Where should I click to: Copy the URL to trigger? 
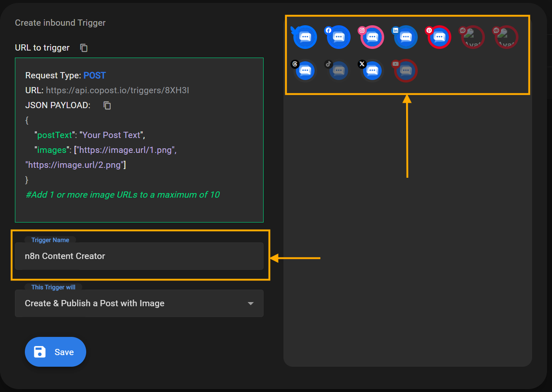84,48
